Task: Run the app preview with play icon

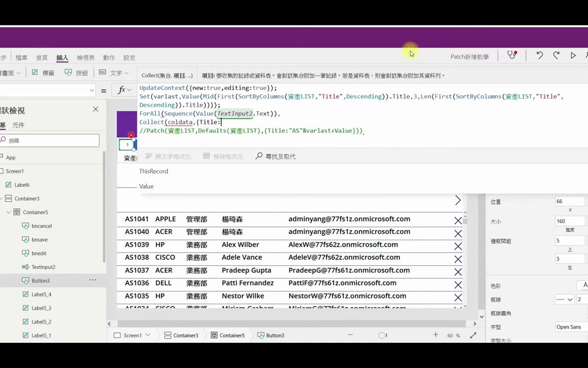Action: pos(573,55)
